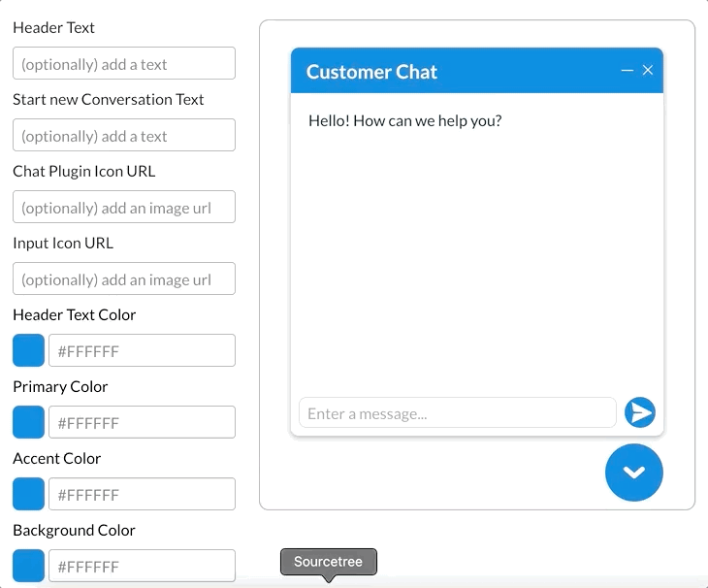
Task: Open the Header Text Color swatch
Action: point(28,350)
